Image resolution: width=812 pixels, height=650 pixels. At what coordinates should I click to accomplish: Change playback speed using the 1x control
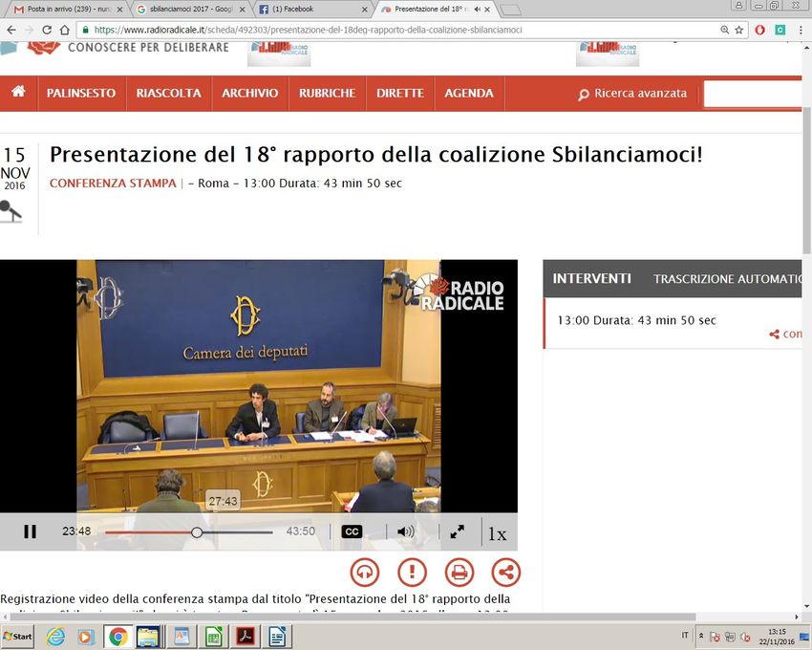pos(498,533)
